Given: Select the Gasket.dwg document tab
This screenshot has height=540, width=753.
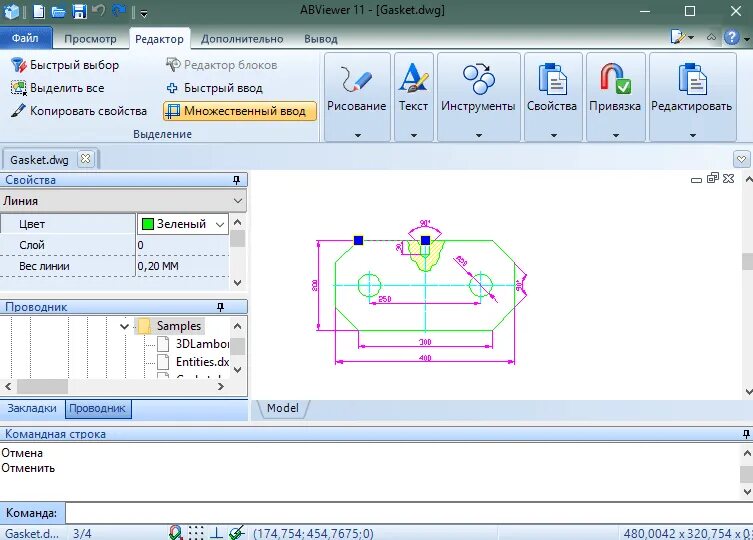Looking at the screenshot, I should (39, 160).
